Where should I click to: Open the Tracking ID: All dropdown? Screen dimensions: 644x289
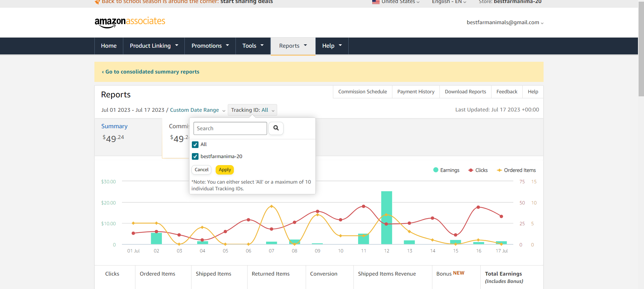(252, 110)
